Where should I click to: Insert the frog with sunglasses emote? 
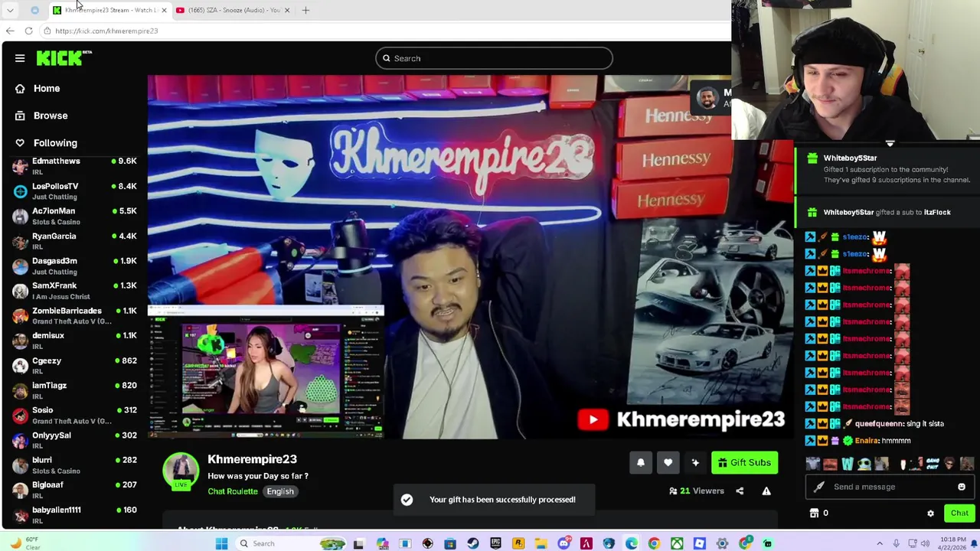(x=864, y=464)
